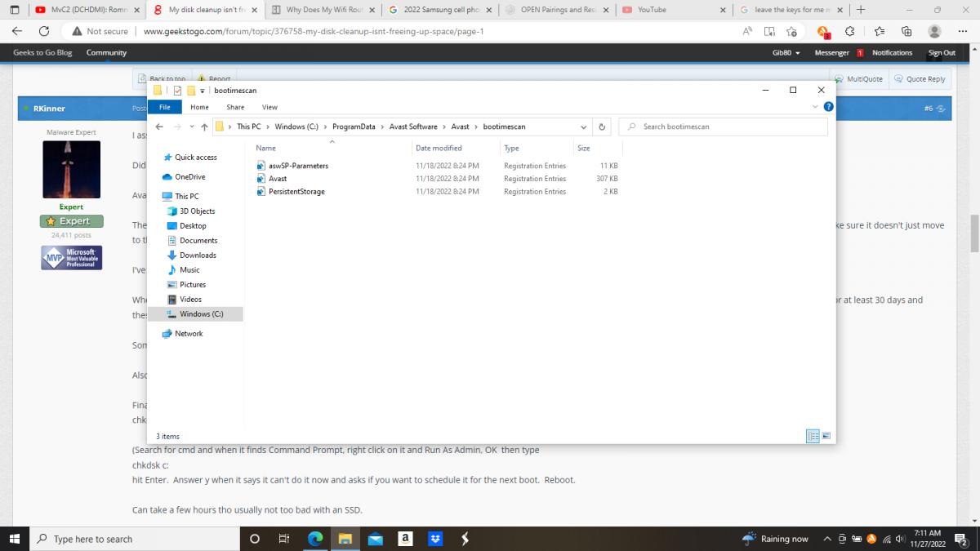Click the Edge profile avatar

click(935, 31)
